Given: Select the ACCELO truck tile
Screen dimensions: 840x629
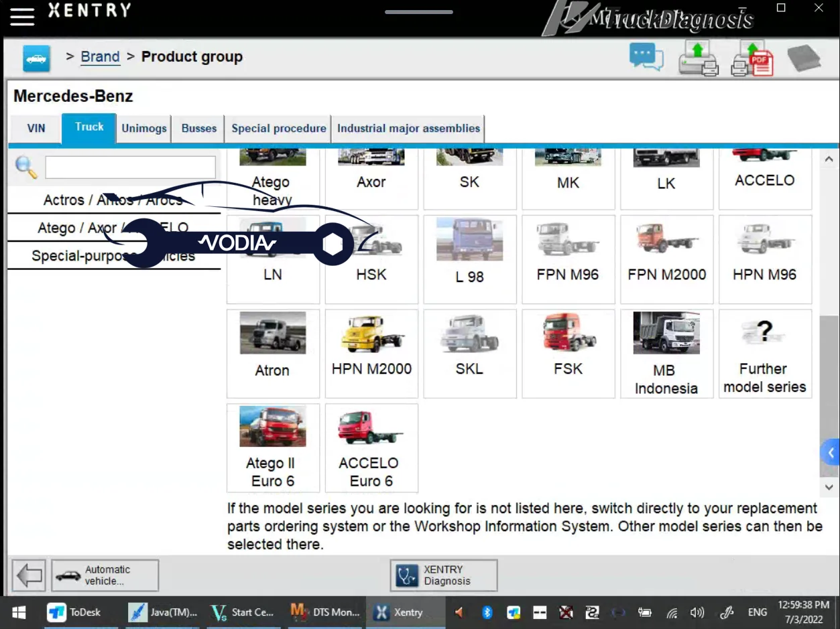Looking at the screenshot, I should tap(765, 179).
